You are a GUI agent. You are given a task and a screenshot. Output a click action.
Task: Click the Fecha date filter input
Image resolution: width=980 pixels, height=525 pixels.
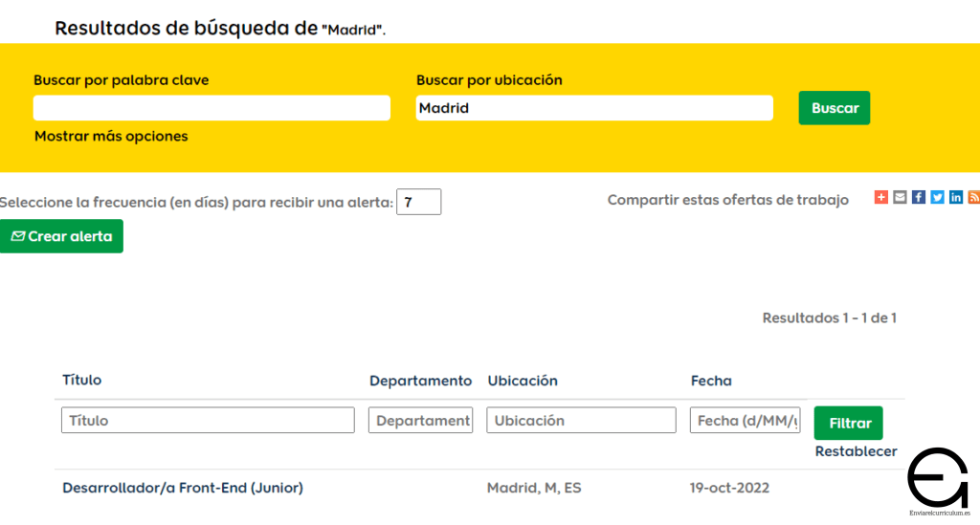click(x=746, y=421)
